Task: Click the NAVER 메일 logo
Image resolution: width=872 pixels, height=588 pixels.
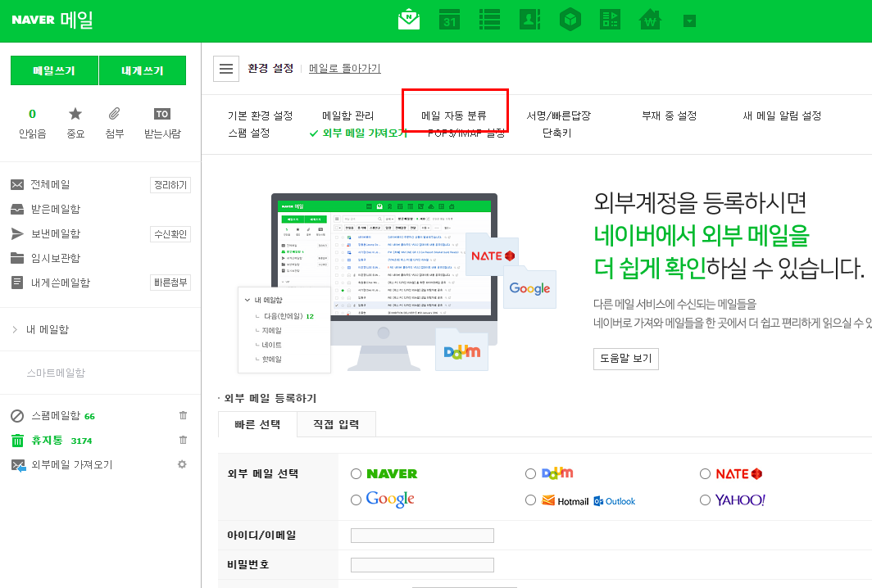Action: click(x=52, y=20)
